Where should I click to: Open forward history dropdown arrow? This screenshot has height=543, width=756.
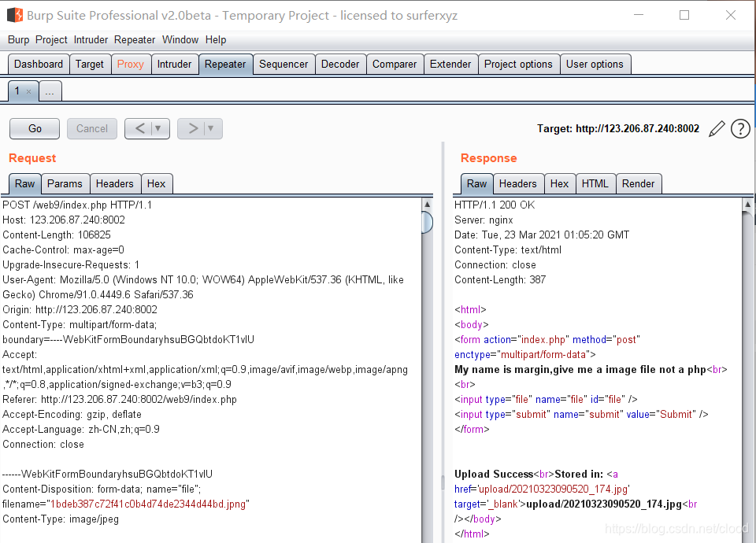pyautogui.click(x=211, y=128)
